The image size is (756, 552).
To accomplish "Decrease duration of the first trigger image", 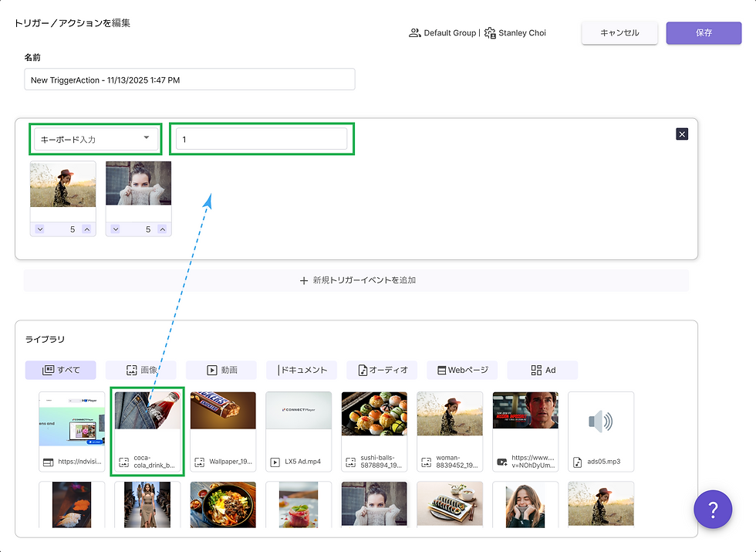I will [40, 229].
